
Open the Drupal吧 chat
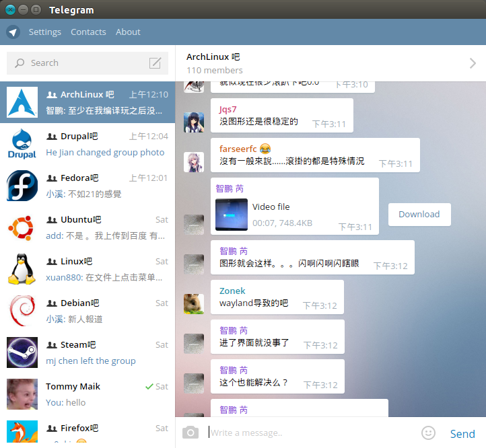[88, 144]
